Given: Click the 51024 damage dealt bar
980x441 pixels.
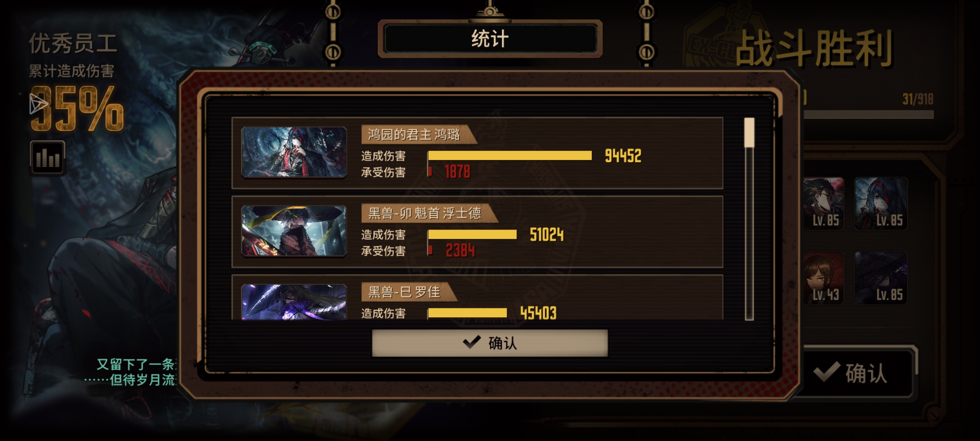Looking at the screenshot, I should [x=472, y=234].
